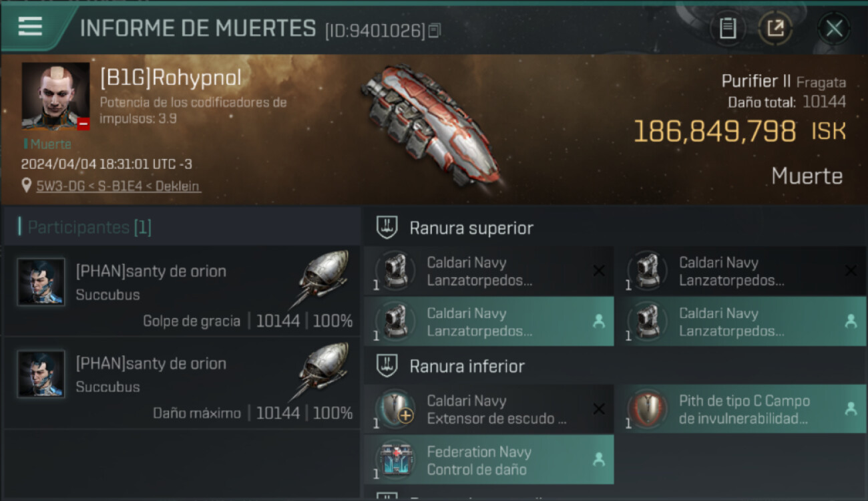
Task: Click the Succubus ship icon for Golpe de gracia
Action: [319, 278]
